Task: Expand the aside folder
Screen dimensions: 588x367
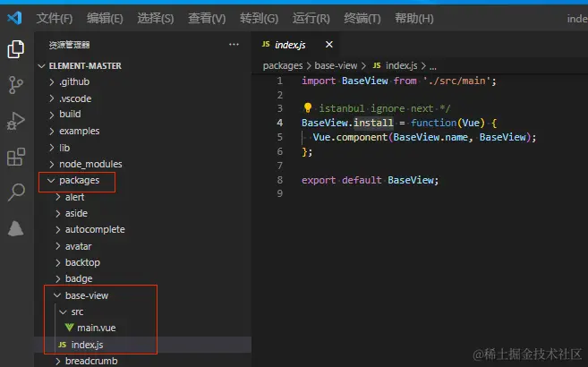Action: (58, 213)
